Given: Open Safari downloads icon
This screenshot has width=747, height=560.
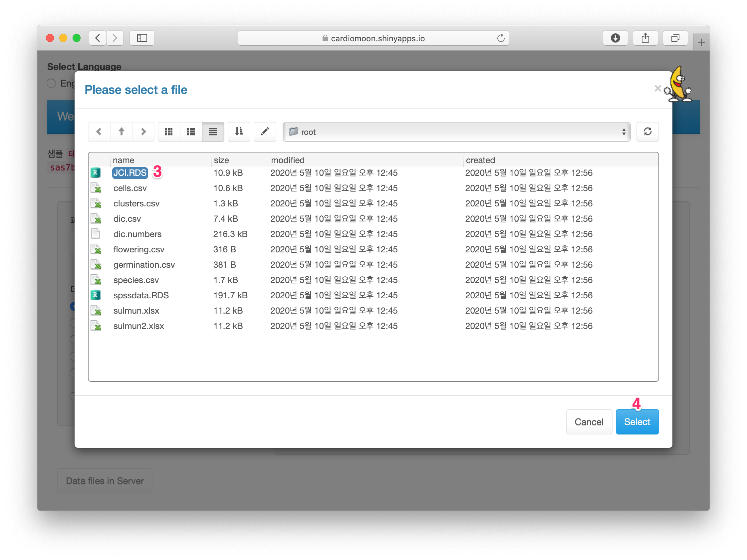Looking at the screenshot, I should click(615, 38).
